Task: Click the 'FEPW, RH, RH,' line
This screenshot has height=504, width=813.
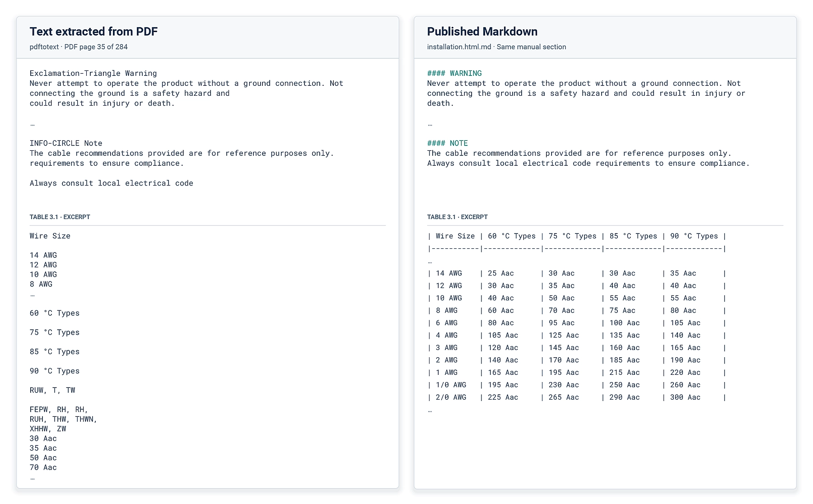Action: pyautogui.click(x=59, y=410)
